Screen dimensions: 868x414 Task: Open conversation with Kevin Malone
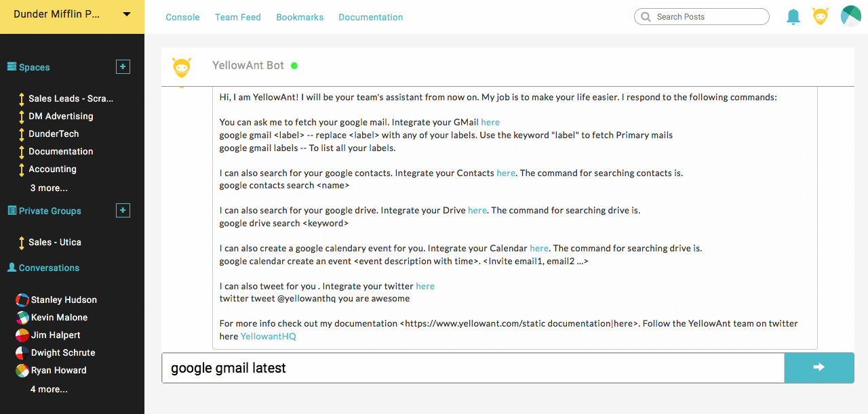click(59, 317)
